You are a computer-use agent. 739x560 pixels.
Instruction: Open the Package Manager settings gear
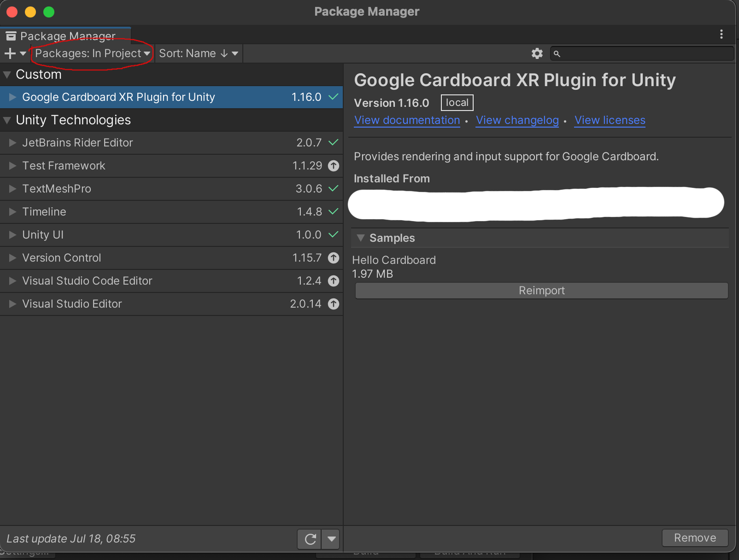(536, 53)
